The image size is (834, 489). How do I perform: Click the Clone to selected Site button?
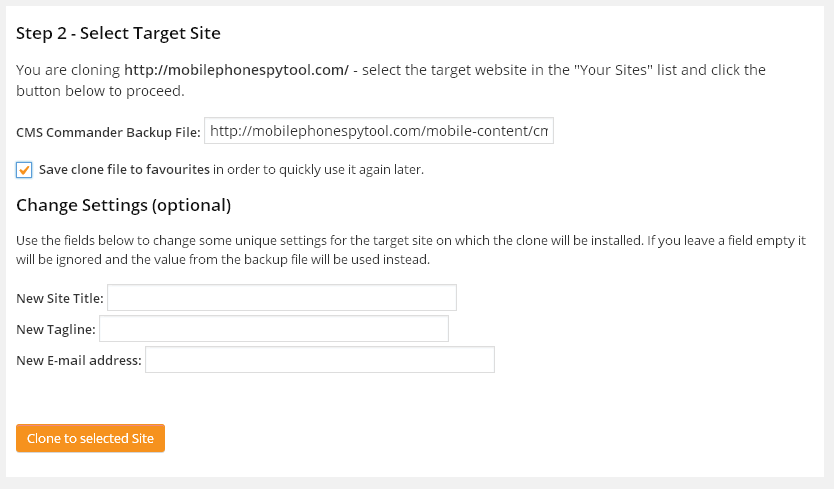[x=90, y=438]
